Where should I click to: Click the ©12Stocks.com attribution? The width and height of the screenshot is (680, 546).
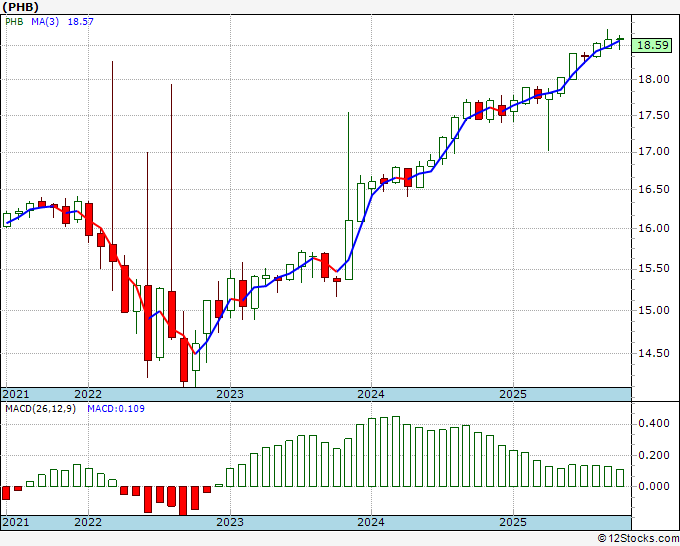click(638, 539)
